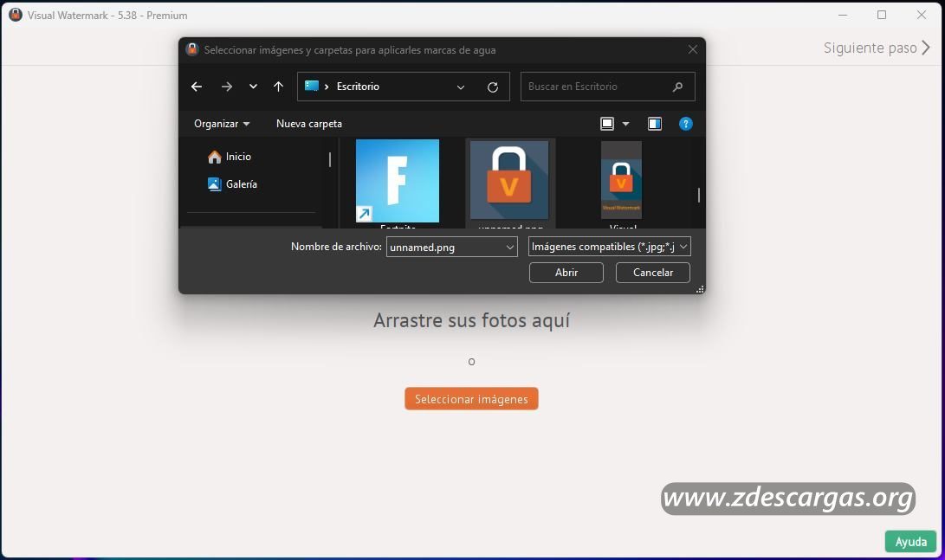Click the Abrir button
945x560 pixels.
point(566,273)
